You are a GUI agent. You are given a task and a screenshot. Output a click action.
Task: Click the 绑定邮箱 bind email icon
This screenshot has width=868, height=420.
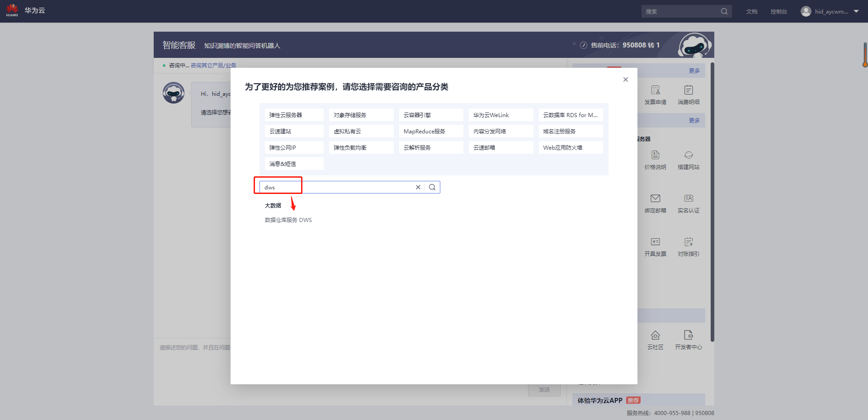click(x=656, y=203)
